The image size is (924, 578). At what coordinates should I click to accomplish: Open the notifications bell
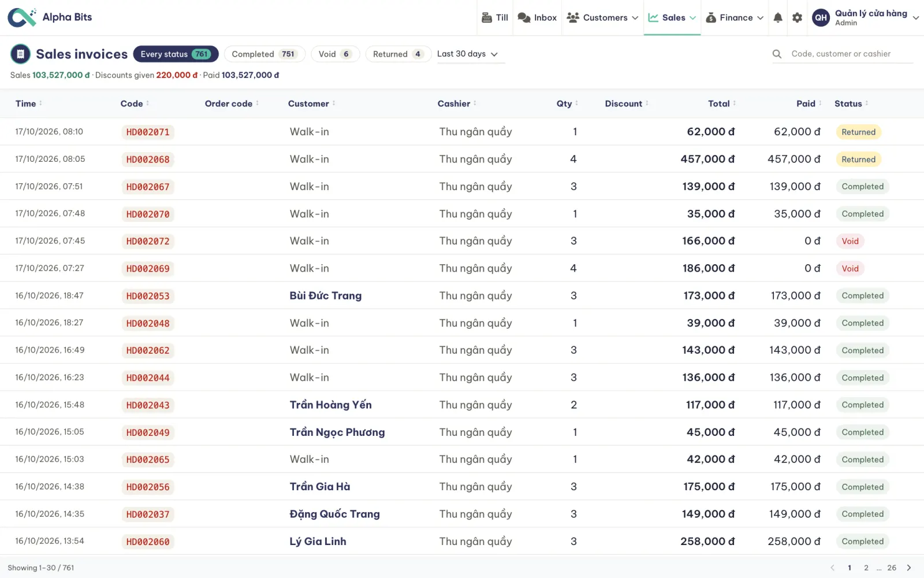point(778,18)
